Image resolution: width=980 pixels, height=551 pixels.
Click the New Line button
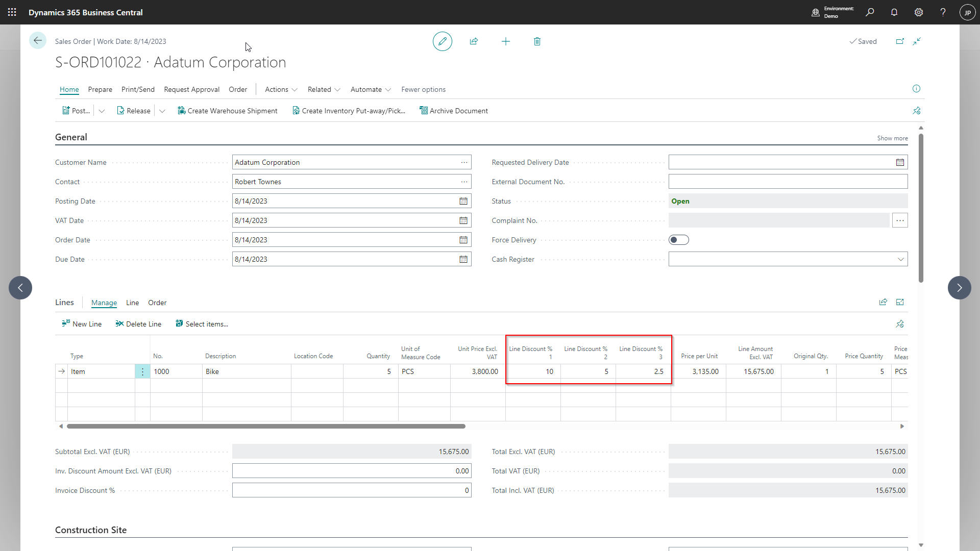83,323
